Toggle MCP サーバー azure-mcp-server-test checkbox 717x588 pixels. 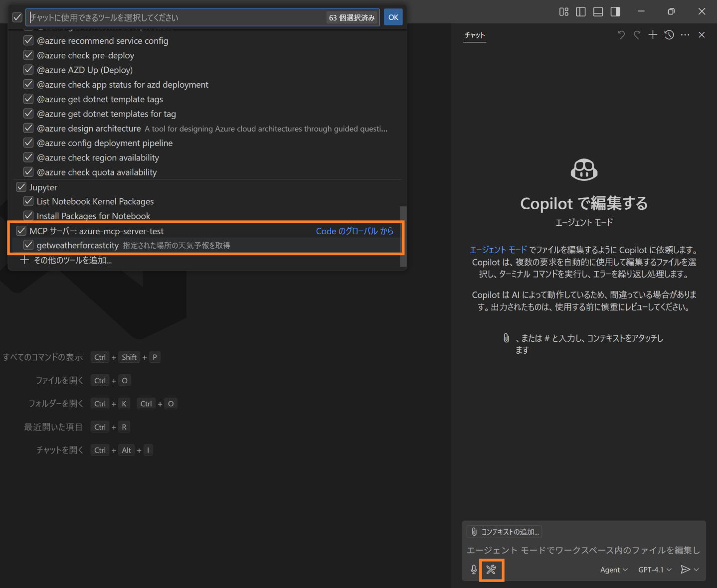21,231
